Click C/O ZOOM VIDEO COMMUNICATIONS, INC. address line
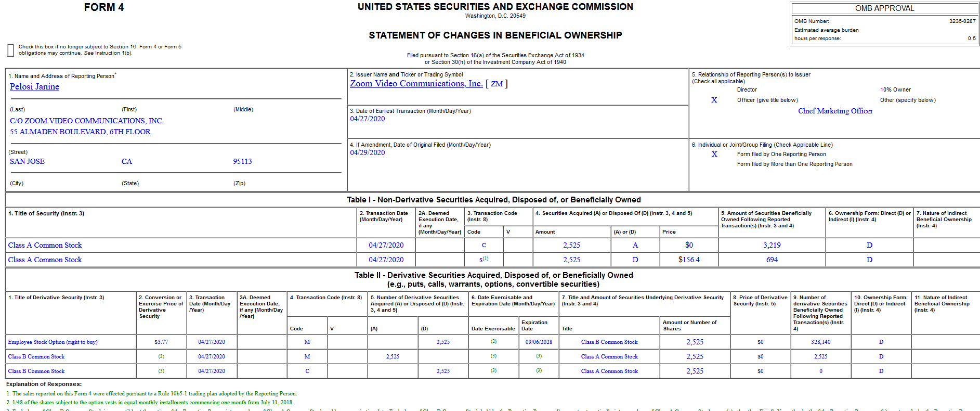980x411 pixels. tap(87, 121)
